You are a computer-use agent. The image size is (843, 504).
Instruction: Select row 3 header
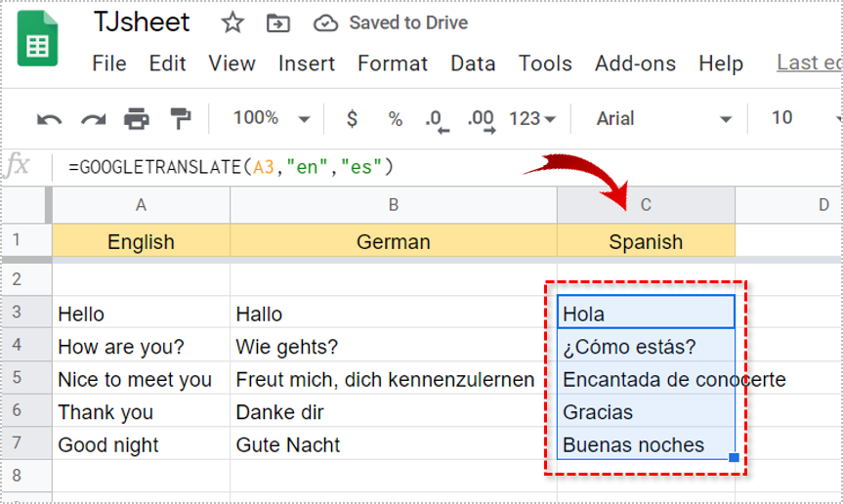(x=25, y=312)
